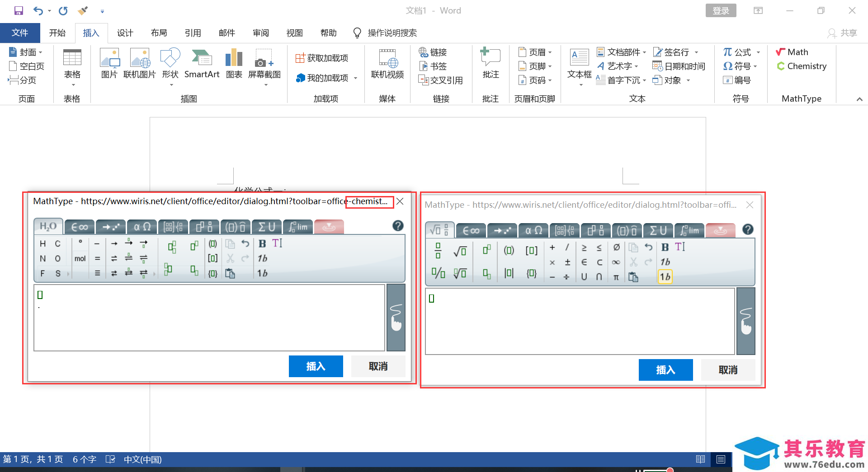Image resolution: width=868 pixels, height=472 pixels.
Task: Insert a table using the 表格 icon
Action: coord(72,68)
